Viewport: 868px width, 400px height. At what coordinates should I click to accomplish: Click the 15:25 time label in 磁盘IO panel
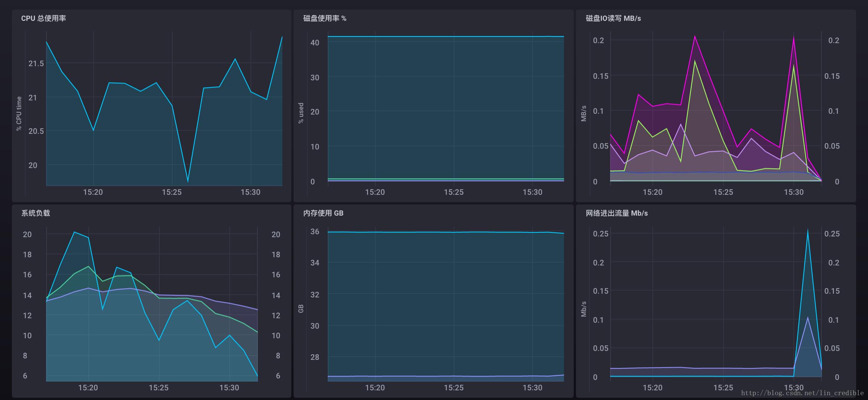point(723,192)
